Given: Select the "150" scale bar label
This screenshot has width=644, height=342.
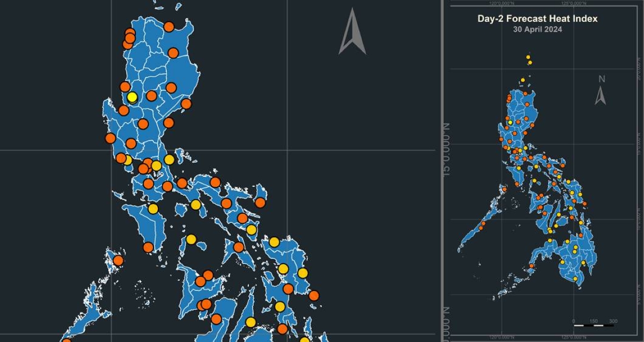Looking at the screenshot, I should (594, 321).
